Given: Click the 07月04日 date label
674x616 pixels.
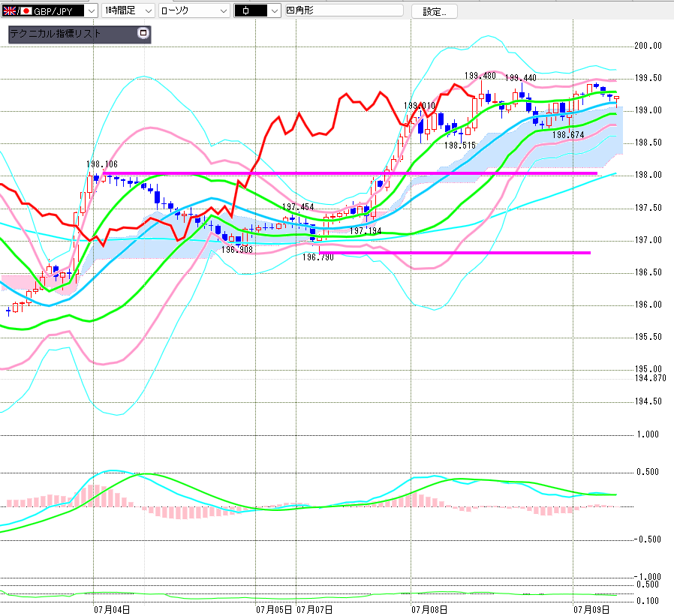Looking at the screenshot, I should [112, 609].
